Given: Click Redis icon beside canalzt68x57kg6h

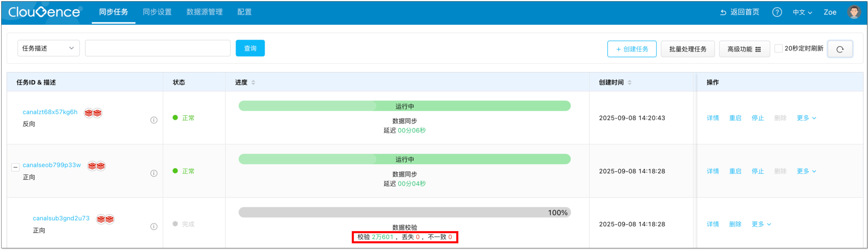Looking at the screenshot, I should [93, 113].
